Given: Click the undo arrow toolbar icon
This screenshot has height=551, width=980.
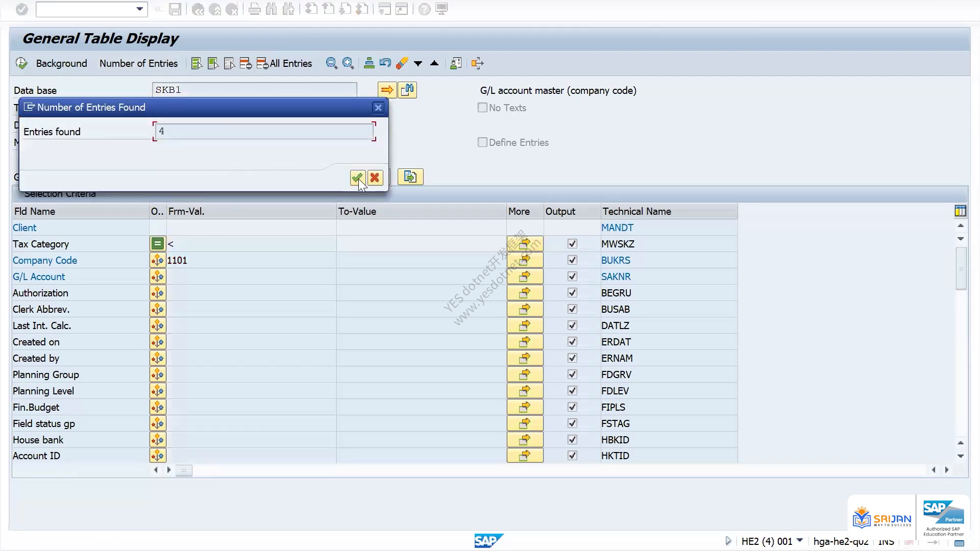Looking at the screenshot, I should point(385,63).
